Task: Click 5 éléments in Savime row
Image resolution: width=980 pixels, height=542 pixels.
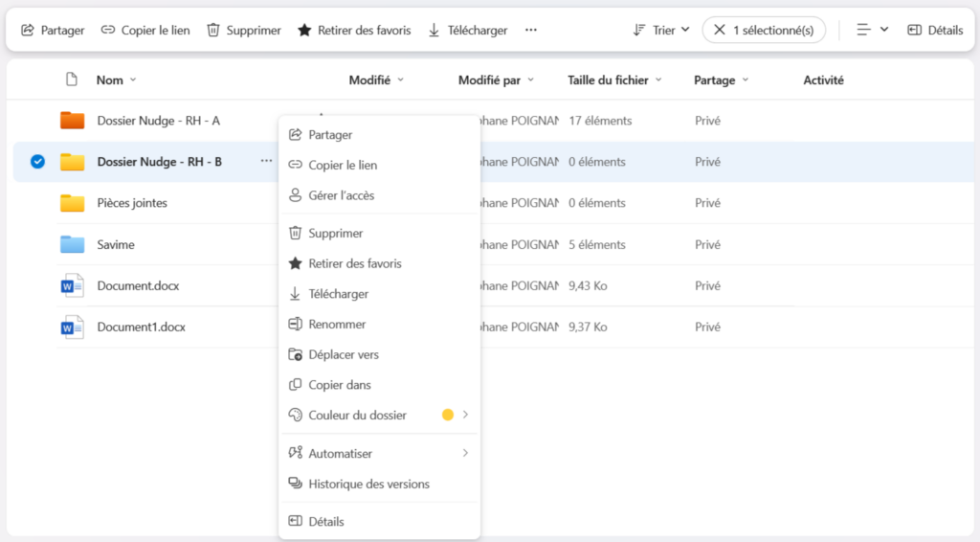Action: [597, 244]
